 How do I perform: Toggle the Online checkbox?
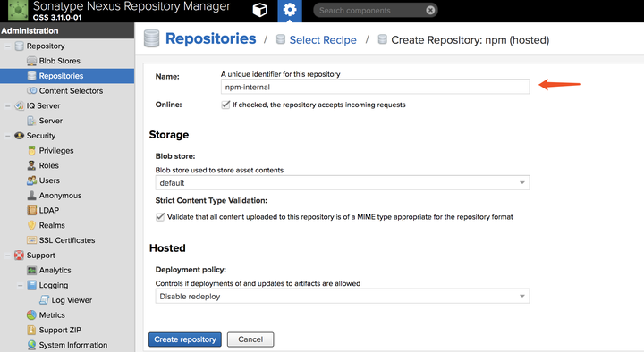[x=225, y=105]
